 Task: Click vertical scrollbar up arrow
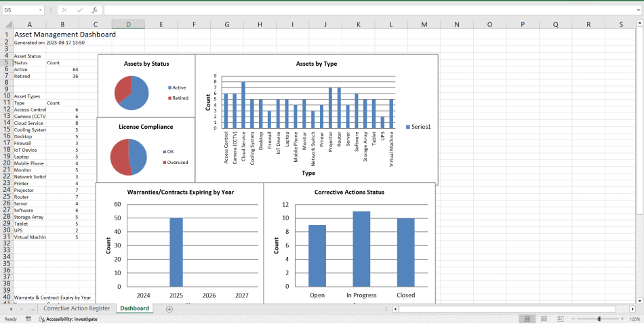point(639,24)
